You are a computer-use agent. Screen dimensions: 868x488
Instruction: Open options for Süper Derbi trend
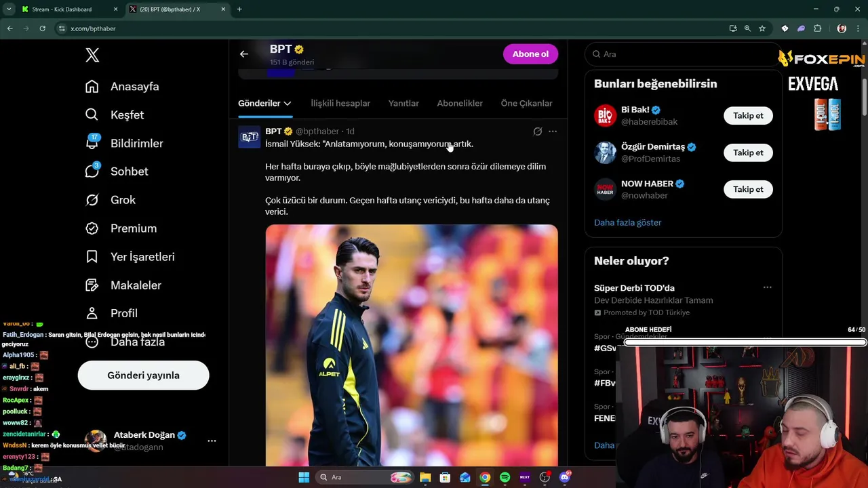coord(767,287)
